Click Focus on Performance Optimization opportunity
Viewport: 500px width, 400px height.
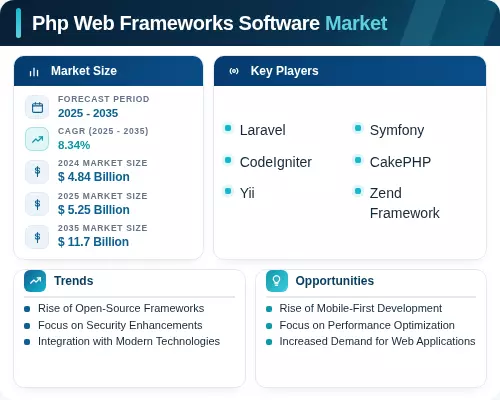(367, 326)
